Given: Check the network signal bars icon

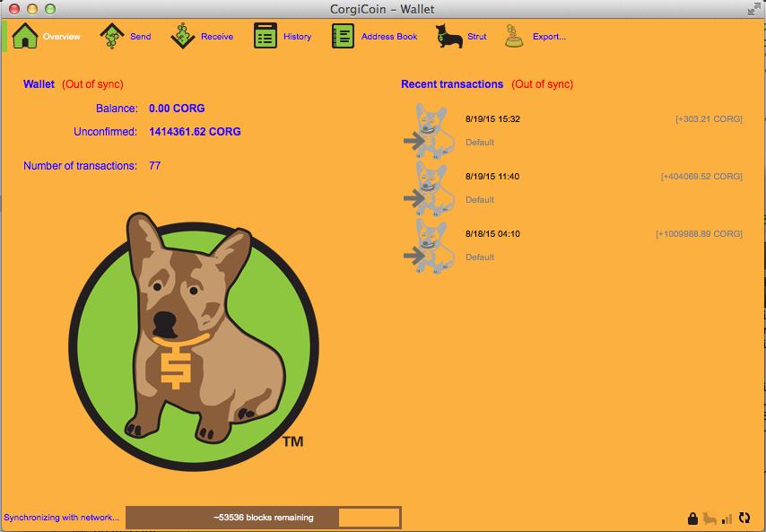Looking at the screenshot, I should 727,519.
